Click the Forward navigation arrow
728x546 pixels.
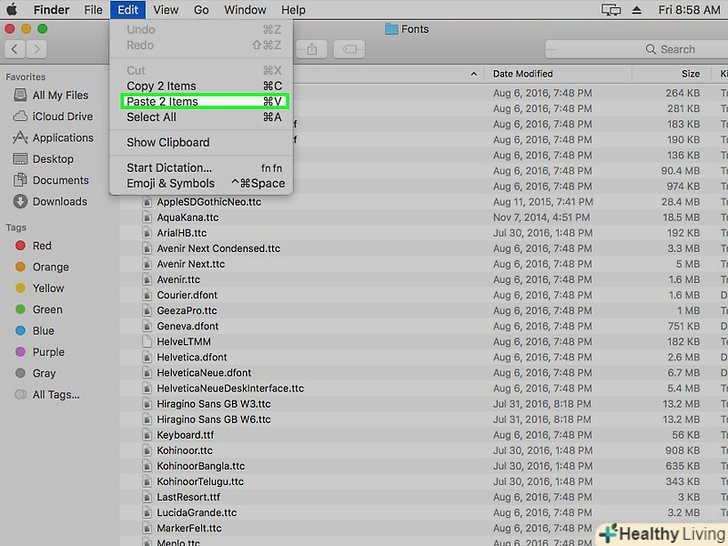(36, 49)
